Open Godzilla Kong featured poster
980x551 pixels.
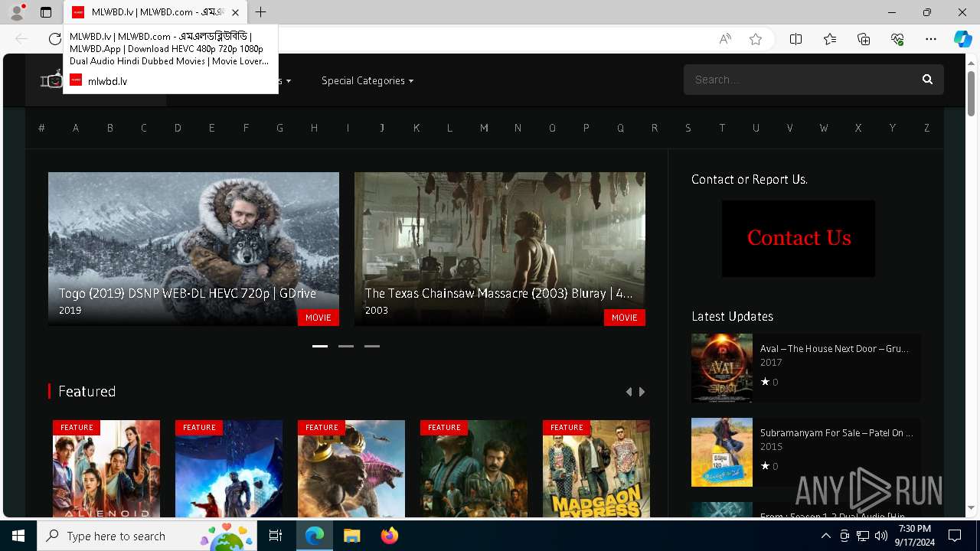click(351, 468)
